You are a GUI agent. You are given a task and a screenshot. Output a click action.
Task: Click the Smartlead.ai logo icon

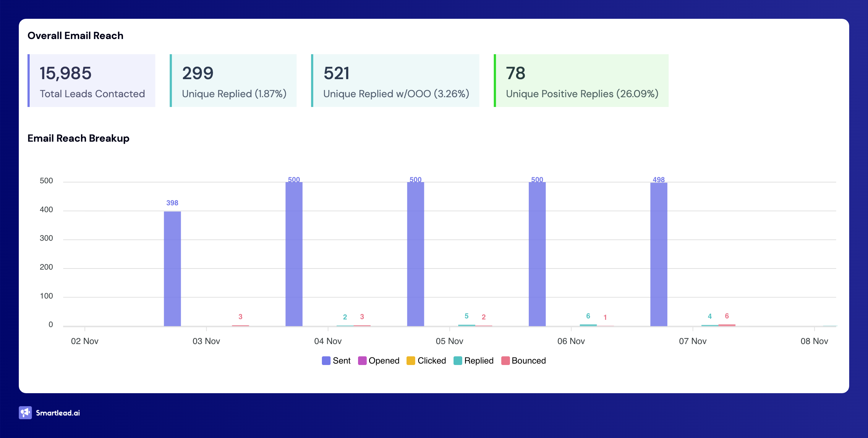point(25,413)
